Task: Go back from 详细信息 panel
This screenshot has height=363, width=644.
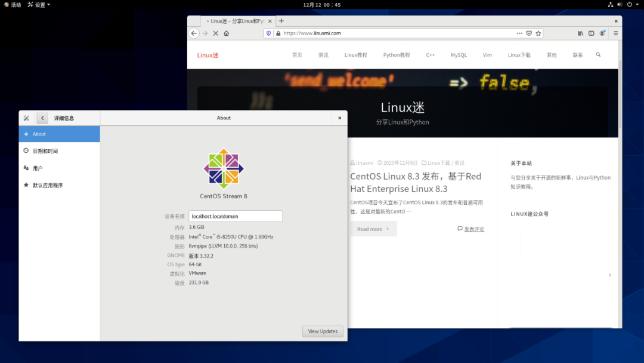Action: [x=42, y=118]
